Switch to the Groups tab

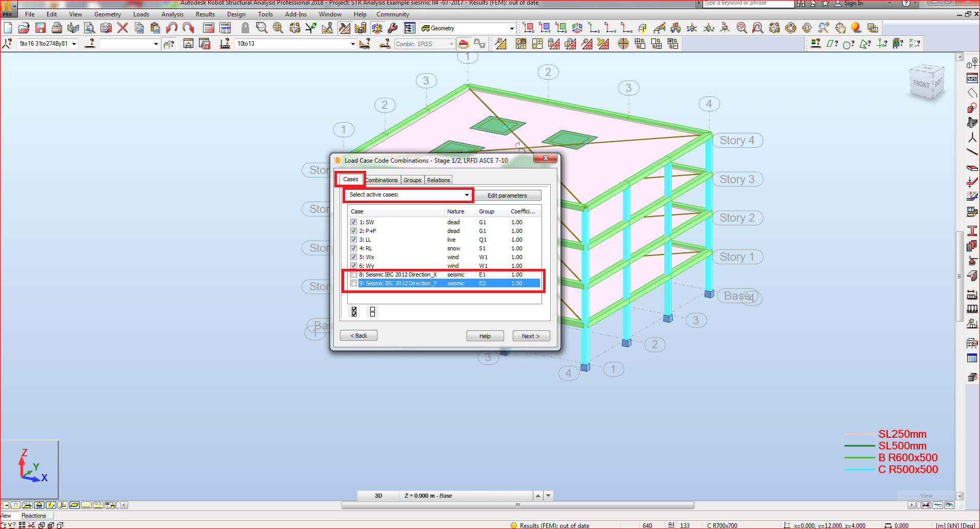pyautogui.click(x=412, y=180)
